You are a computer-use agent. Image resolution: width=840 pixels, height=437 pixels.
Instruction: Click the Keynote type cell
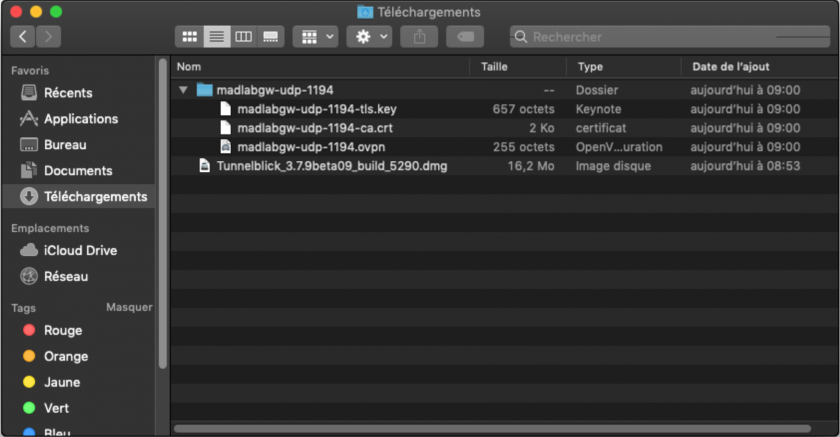598,109
